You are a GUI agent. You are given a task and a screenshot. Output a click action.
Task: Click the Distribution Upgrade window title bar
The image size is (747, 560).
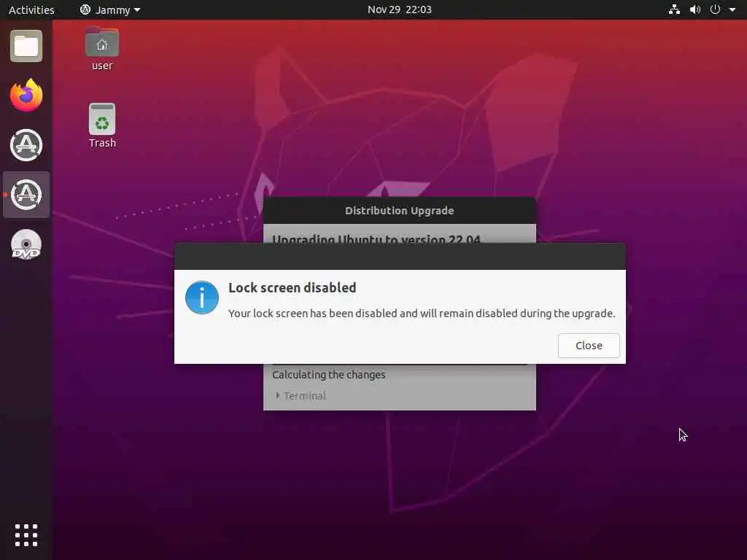pyautogui.click(x=399, y=211)
